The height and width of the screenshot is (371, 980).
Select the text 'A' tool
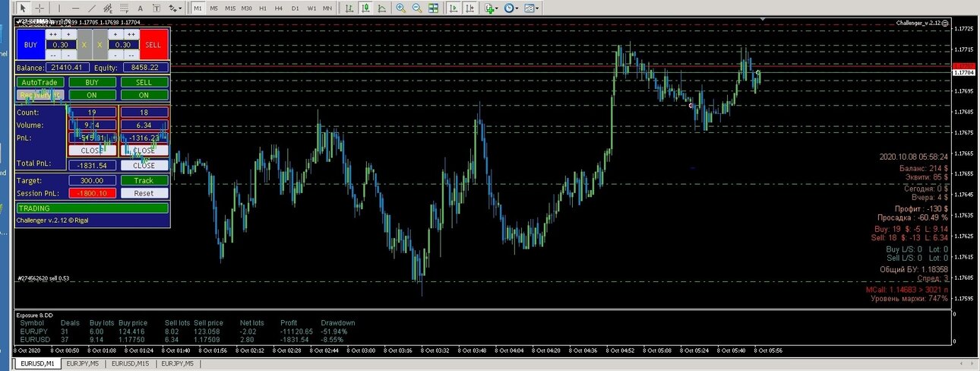pos(142,8)
